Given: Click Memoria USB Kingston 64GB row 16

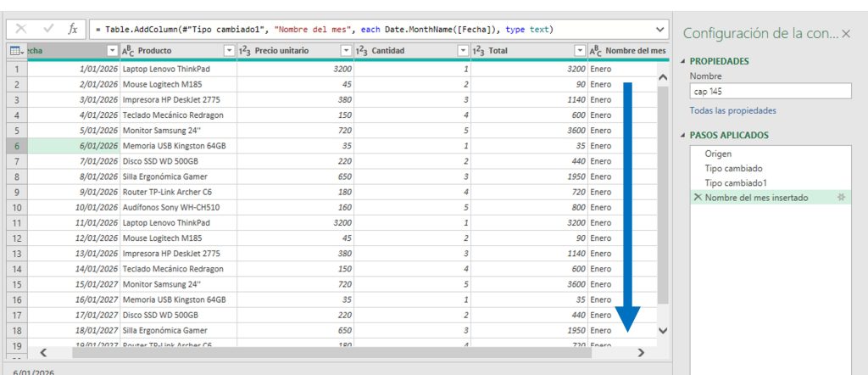Looking at the screenshot, I should click(178, 299).
